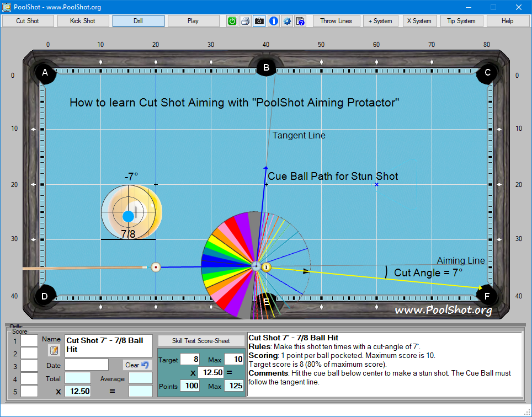This screenshot has height=417, width=532.
Task: Click the Clear button
Action: (137, 365)
